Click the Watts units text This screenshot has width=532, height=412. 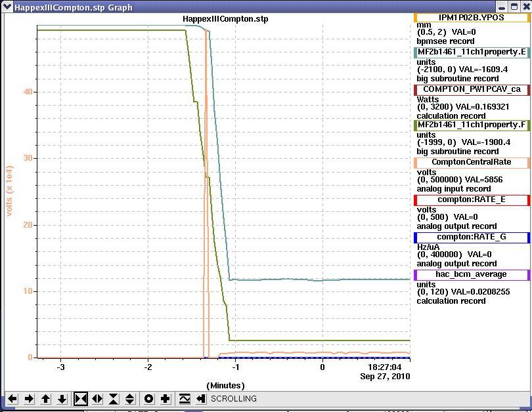(x=428, y=100)
